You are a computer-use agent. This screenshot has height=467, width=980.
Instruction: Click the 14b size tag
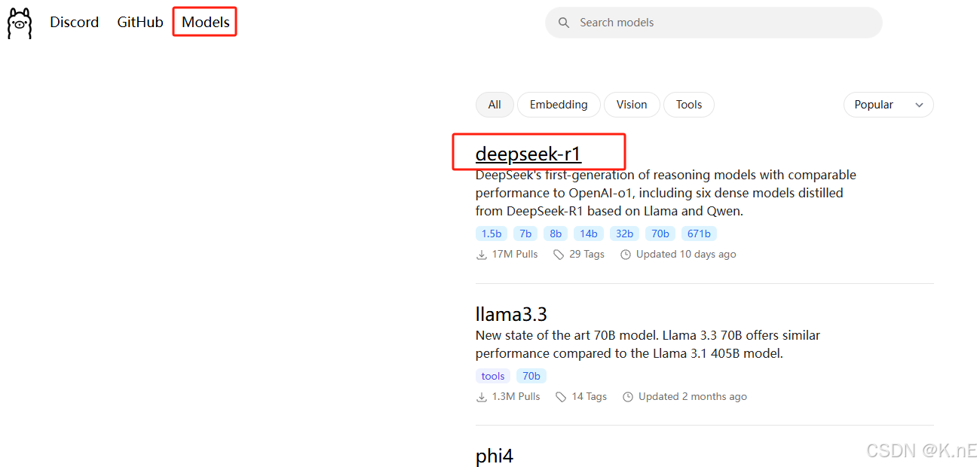[x=589, y=233]
